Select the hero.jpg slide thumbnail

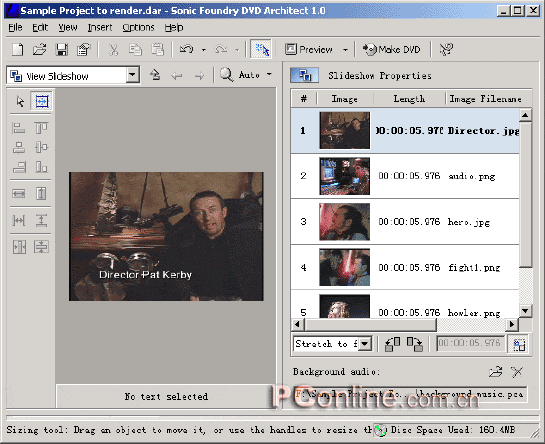coord(344,222)
